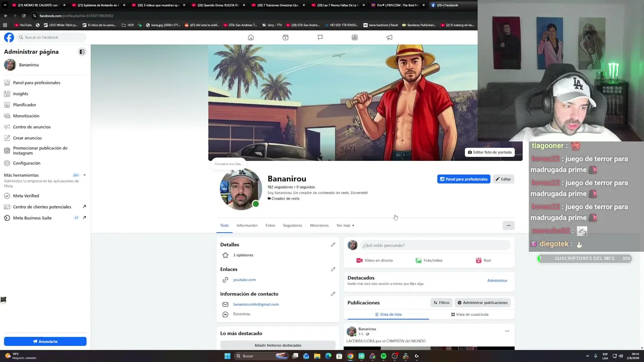Open the Reels icon in the top navigation
Image resolution: width=644 pixels, height=362 pixels.
(285, 37)
